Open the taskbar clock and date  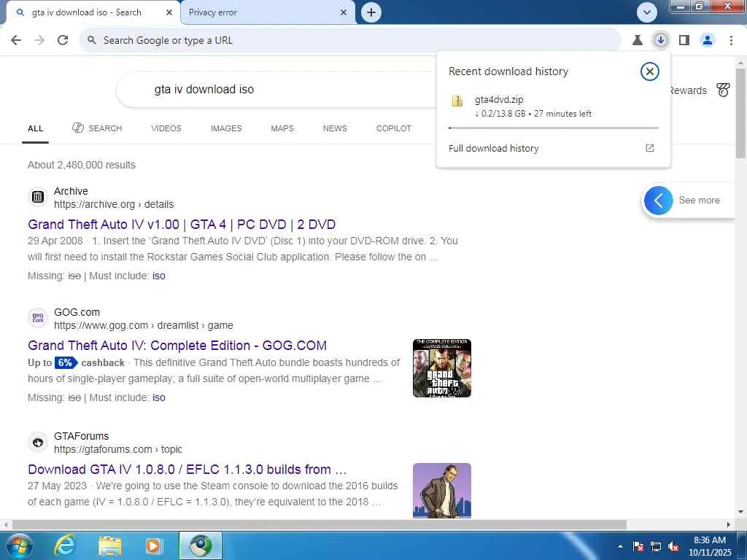click(x=710, y=546)
